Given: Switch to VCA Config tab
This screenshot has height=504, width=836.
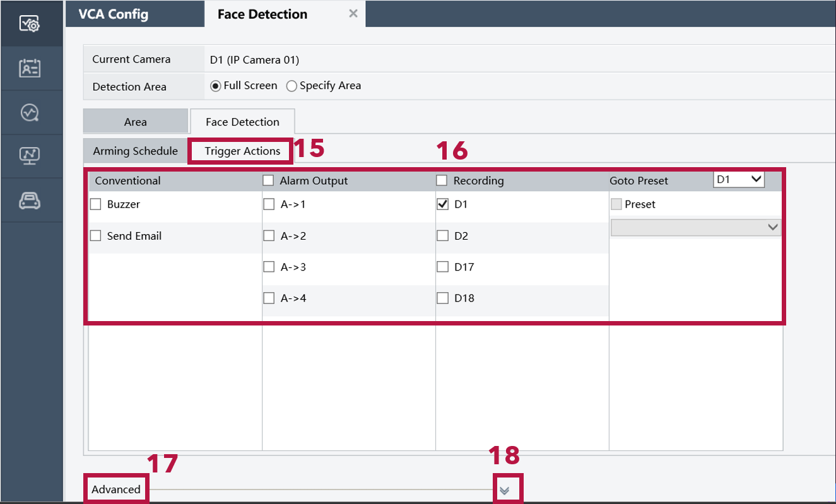Looking at the screenshot, I should (x=114, y=14).
